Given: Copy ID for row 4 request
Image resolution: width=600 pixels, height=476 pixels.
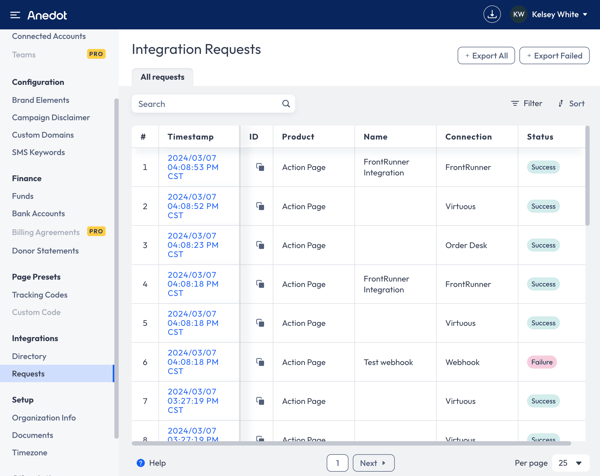Looking at the screenshot, I should tap(260, 284).
